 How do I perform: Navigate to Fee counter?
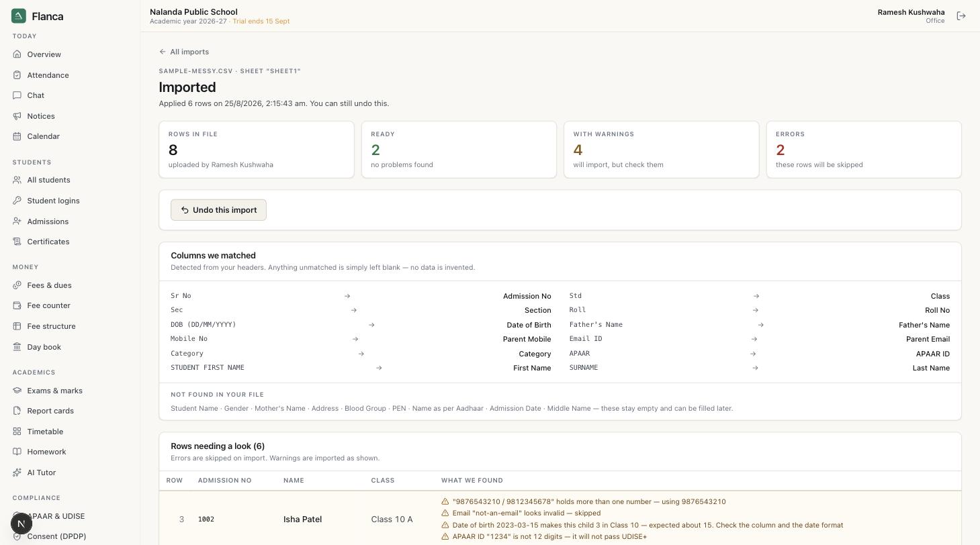pos(48,305)
